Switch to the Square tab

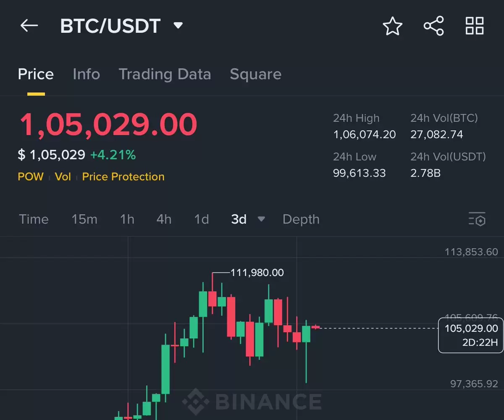[255, 74]
